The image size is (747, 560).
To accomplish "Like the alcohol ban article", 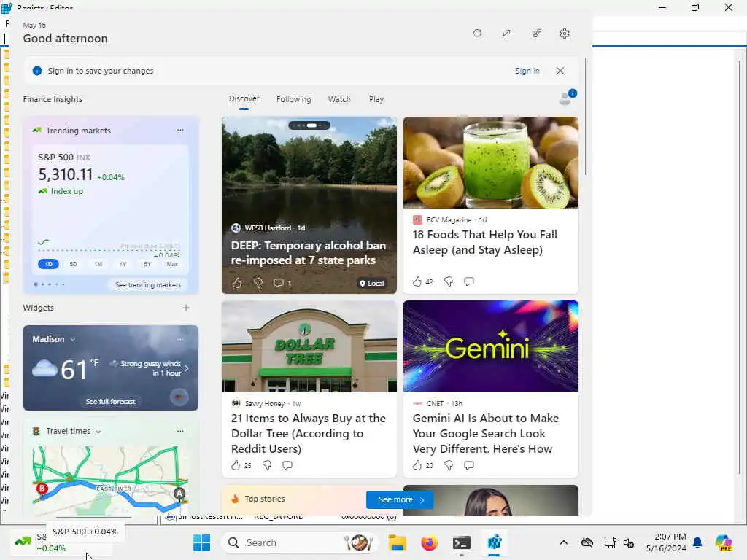I will click(237, 283).
